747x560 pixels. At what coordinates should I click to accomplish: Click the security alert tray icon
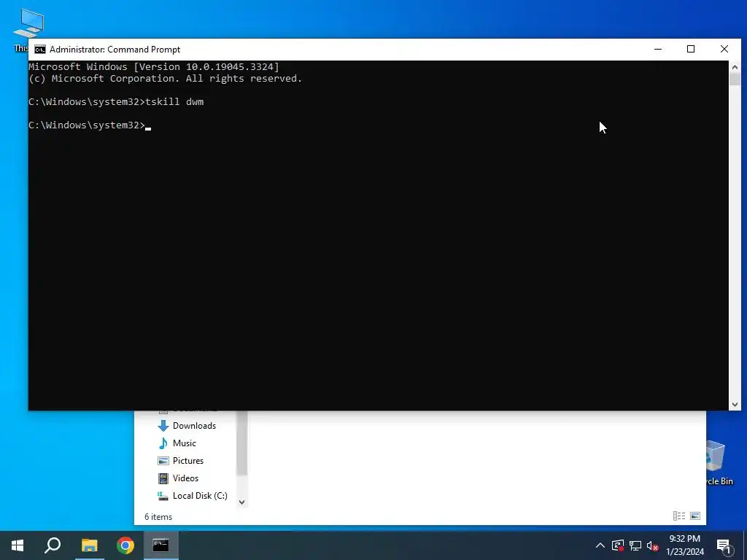[x=618, y=545]
